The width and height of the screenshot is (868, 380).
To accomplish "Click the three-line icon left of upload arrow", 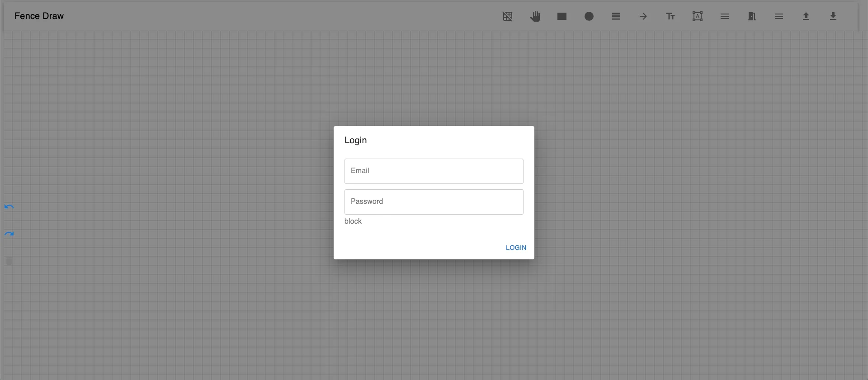I will [779, 16].
